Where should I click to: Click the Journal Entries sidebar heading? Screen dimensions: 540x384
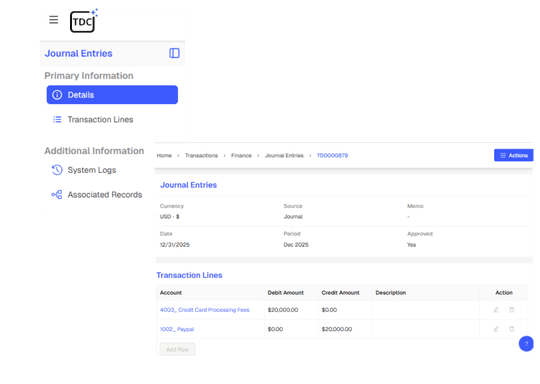tap(79, 53)
